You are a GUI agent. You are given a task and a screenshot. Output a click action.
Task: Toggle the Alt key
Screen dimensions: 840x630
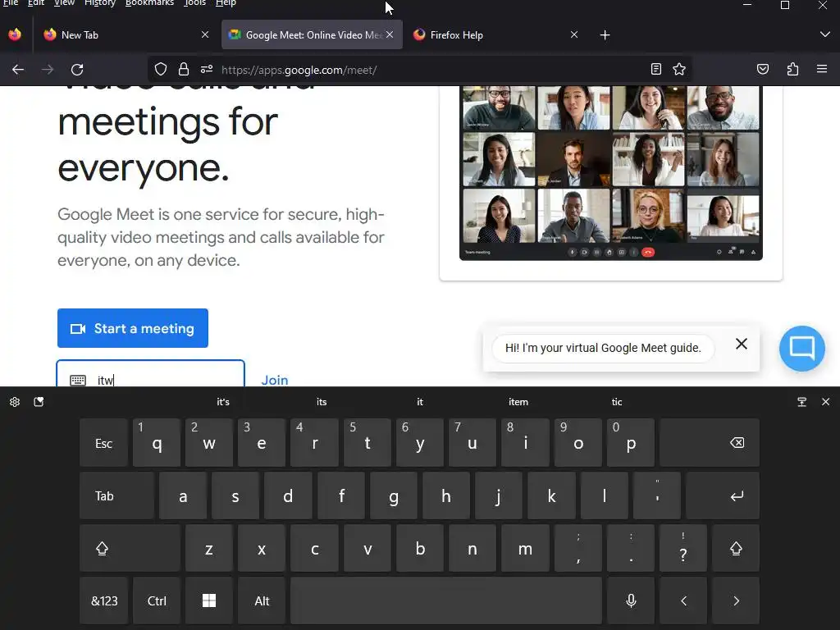coord(262,601)
